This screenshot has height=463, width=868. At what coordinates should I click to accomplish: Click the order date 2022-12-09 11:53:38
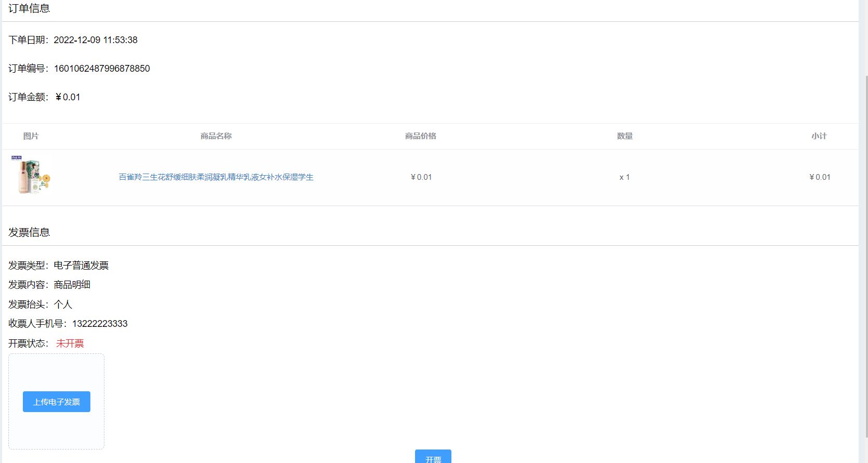click(x=96, y=40)
